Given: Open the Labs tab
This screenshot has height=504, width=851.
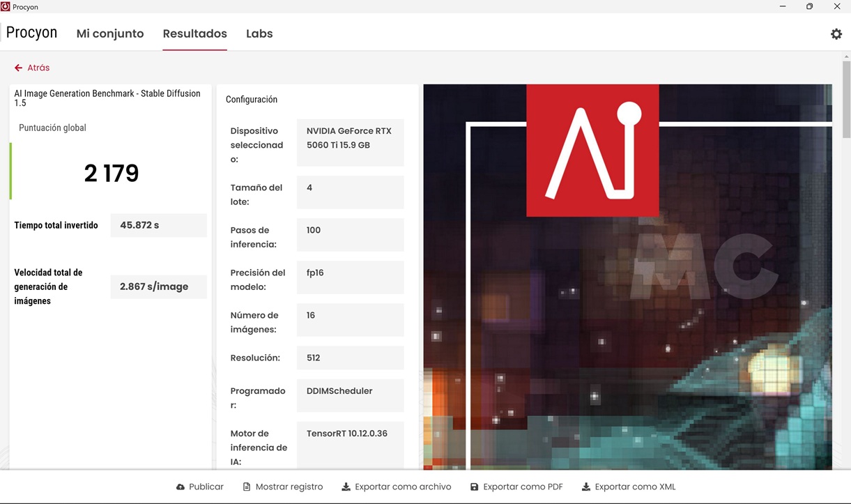Looking at the screenshot, I should pyautogui.click(x=259, y=33).
